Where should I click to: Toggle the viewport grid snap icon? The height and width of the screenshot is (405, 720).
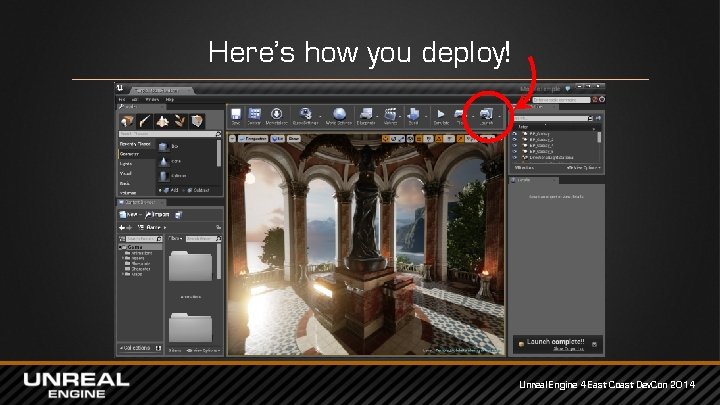419,139
